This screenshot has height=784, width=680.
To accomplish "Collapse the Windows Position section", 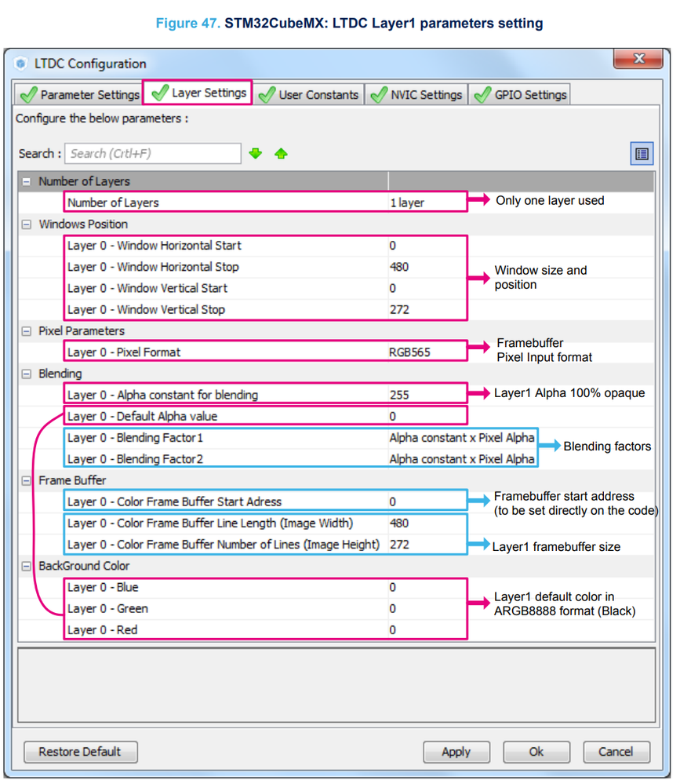I will [27, 224].
